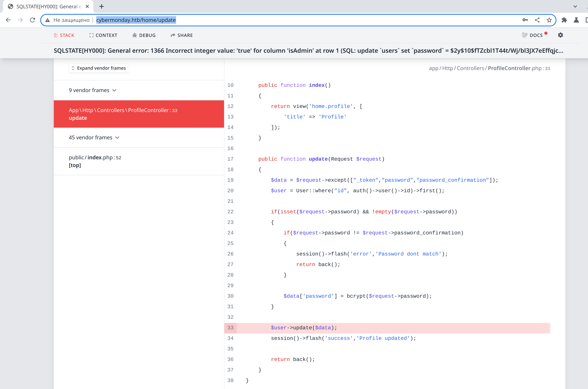
Task: Expand the 9 vendor frames group
Action: (x=93, y=90)
